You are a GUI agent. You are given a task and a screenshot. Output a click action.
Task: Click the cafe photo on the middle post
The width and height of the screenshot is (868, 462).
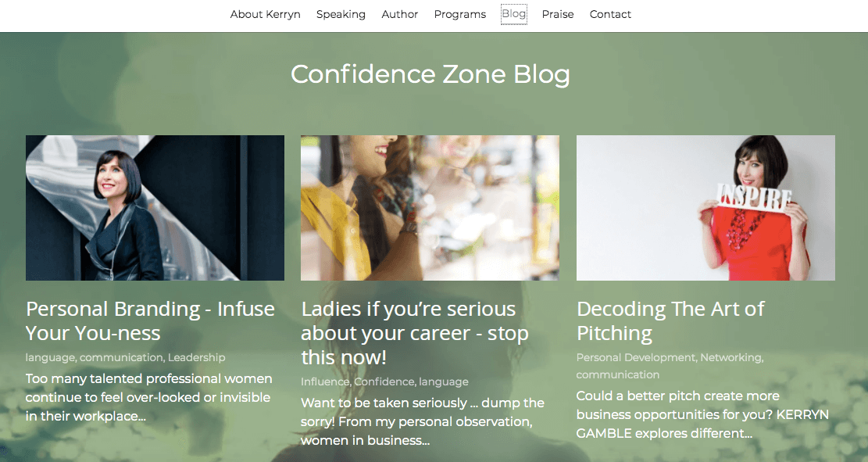(430, 207)
